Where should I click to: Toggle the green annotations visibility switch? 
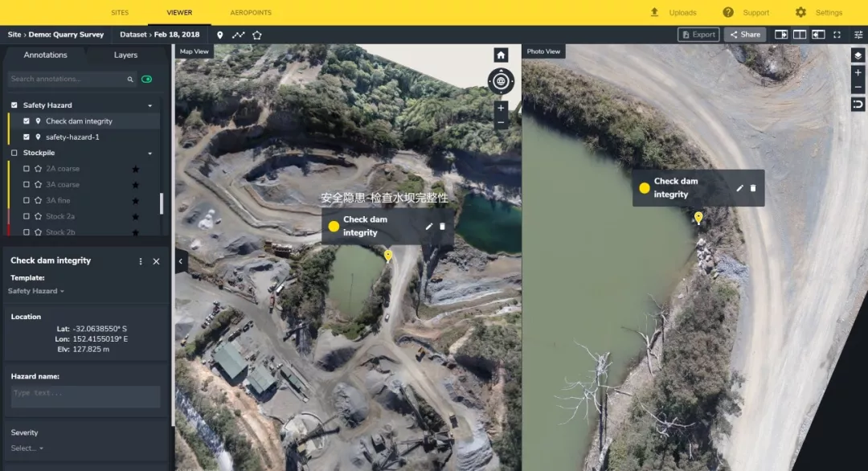(147, 80)
